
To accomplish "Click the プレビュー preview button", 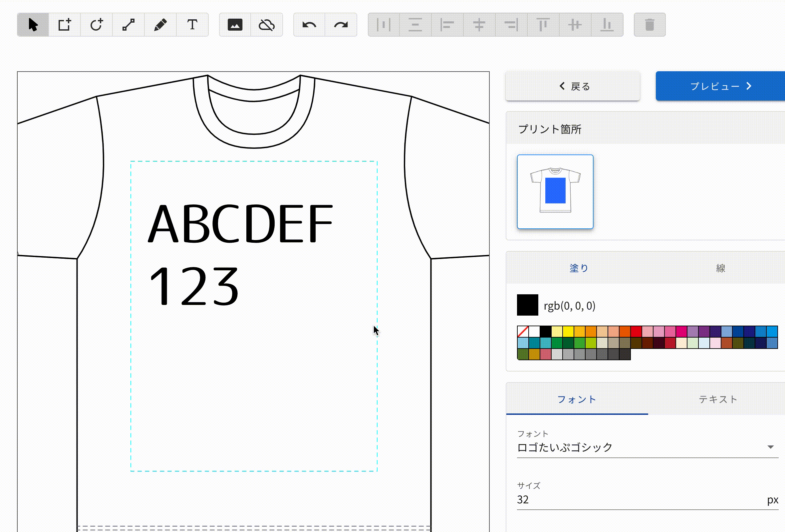I will tap(720, 86).
